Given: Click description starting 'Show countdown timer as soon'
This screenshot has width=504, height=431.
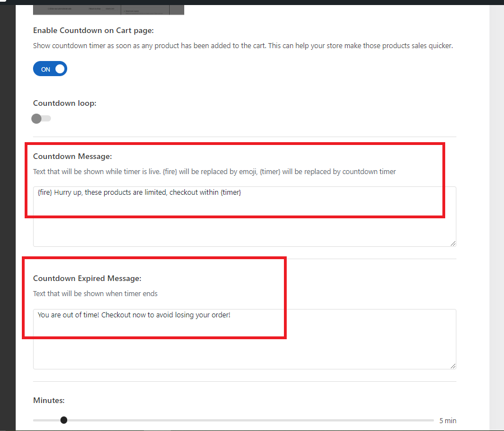Looking at the screenshot, I should [x=243, y=45].
